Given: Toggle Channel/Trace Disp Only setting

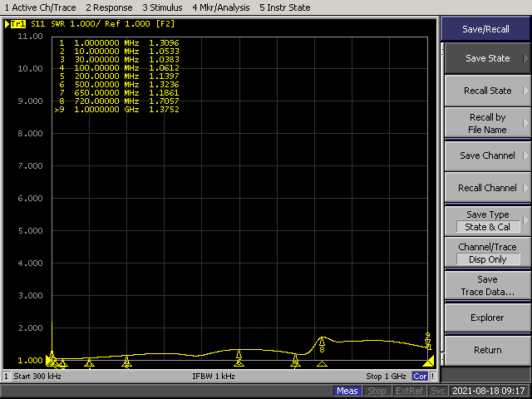Looking at the screenshot, I should click(487, 253).
